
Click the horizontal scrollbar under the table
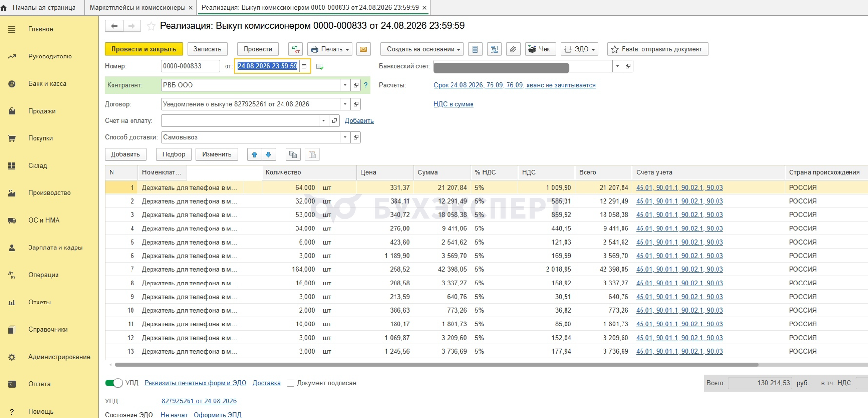coord(436,365)
